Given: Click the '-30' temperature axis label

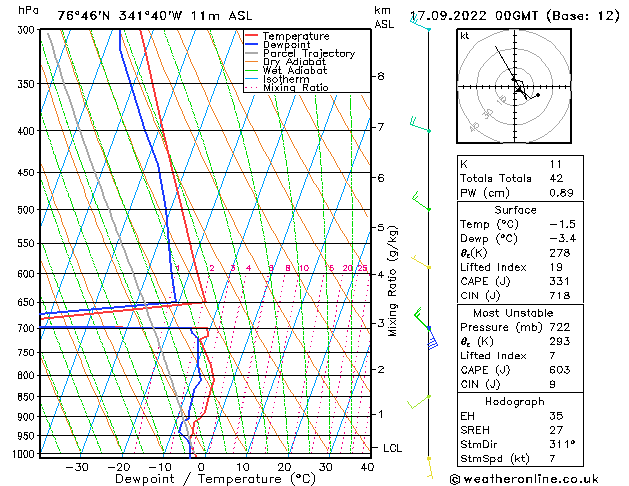Looking at the screenshot, I should tap(77, 467).
